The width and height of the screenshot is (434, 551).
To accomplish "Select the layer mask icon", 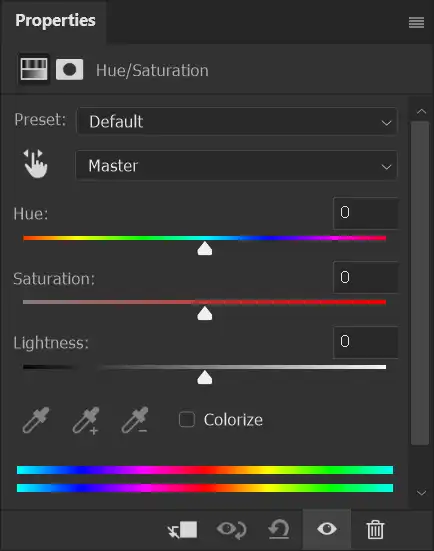I will (x=70, y=70).
